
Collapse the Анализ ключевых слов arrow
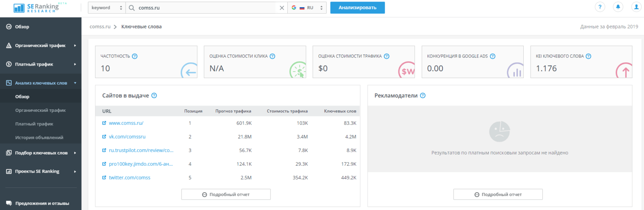point(75,83)
